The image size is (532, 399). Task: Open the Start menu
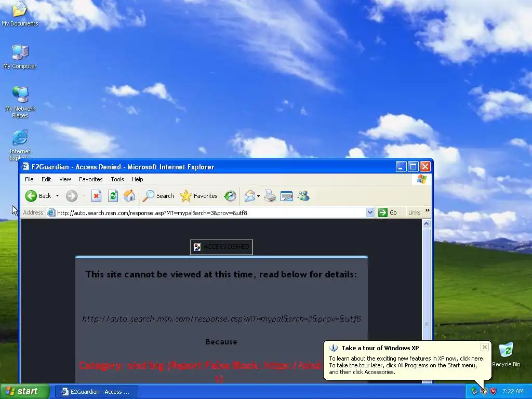24,392
